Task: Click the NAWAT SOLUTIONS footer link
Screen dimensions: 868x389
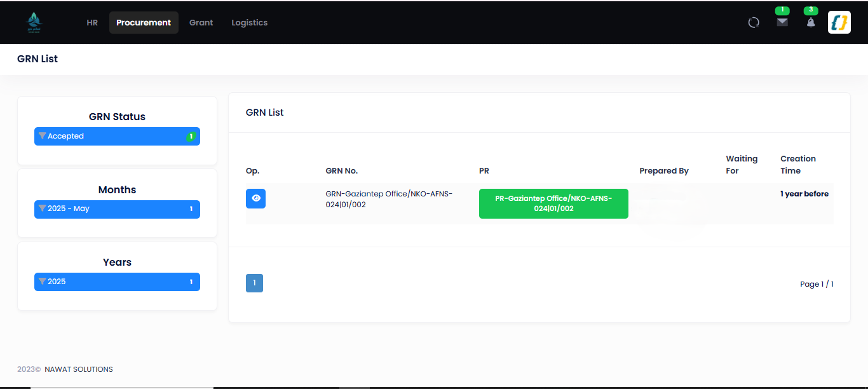Action: 79,369
